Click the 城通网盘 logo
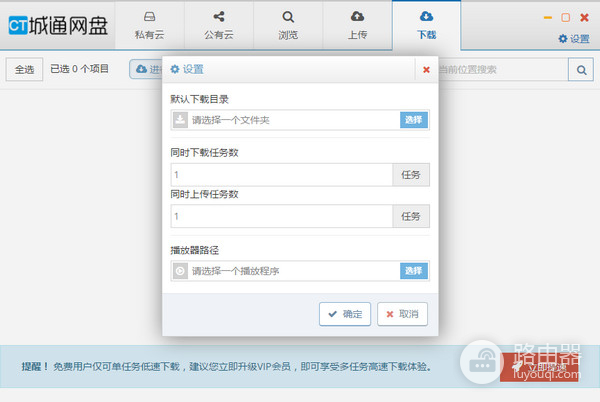Image resolution: width=600 pixels, height=402 pixels. coord(58,26)
